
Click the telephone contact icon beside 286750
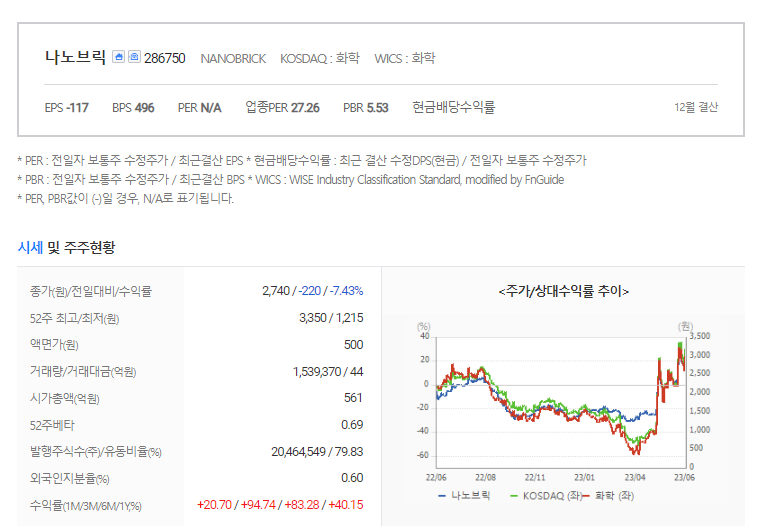coord(134,57)
